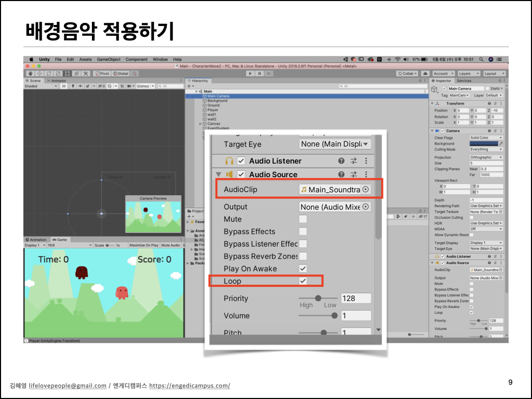Open Projection Orthographic dropdown in Inspector
532x399 pixels.
click(x=486, y=157)
